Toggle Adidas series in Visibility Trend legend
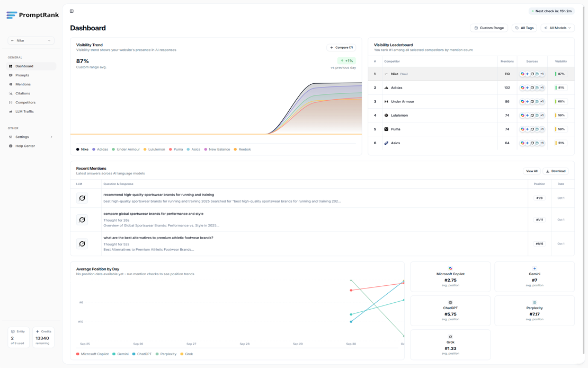Image resolution: width=588 pixels, height=368 pixels. pos(100,150)
